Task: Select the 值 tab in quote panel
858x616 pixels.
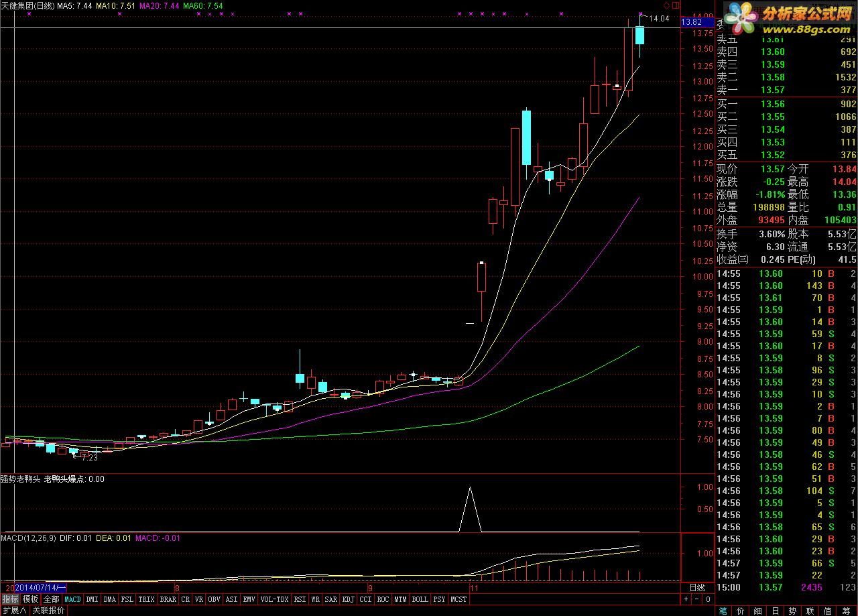Action: pos(828,611)
